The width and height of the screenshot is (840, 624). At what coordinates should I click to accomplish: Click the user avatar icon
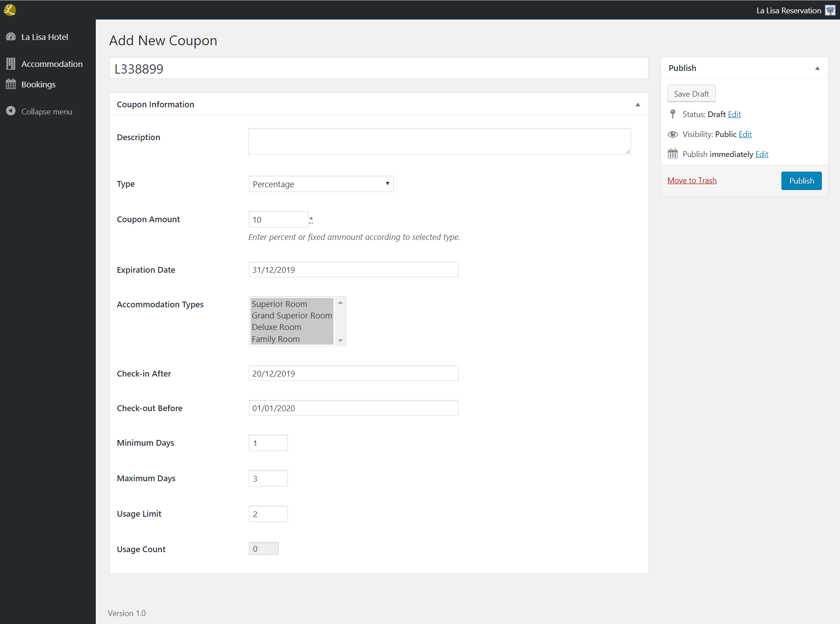pyautogui.click(x=830, y=10)
